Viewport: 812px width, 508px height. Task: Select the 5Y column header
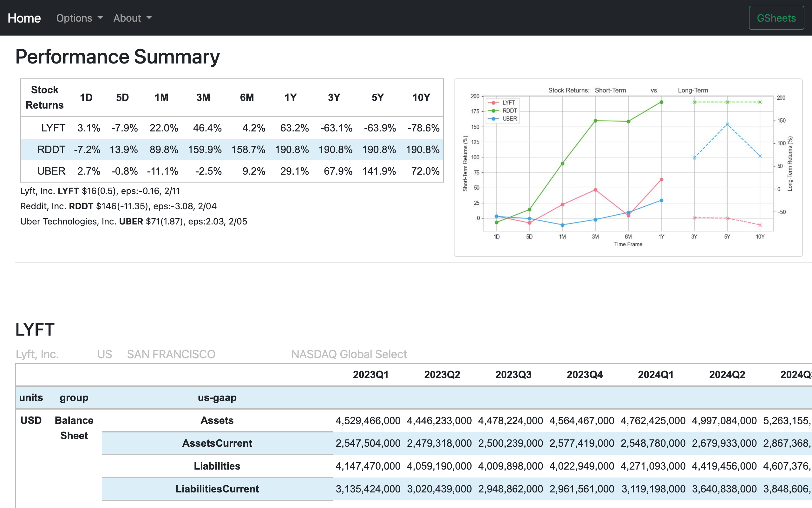pos(378,97)
